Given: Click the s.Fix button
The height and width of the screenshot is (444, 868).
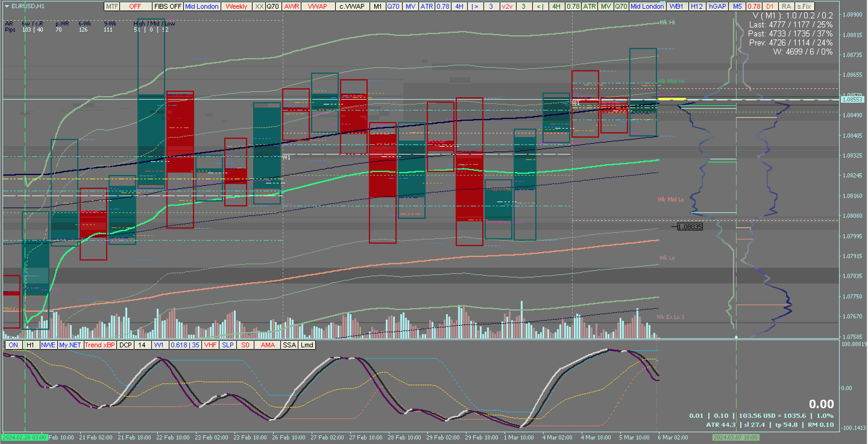Looking at the screenshot, I should coord(804,6).
